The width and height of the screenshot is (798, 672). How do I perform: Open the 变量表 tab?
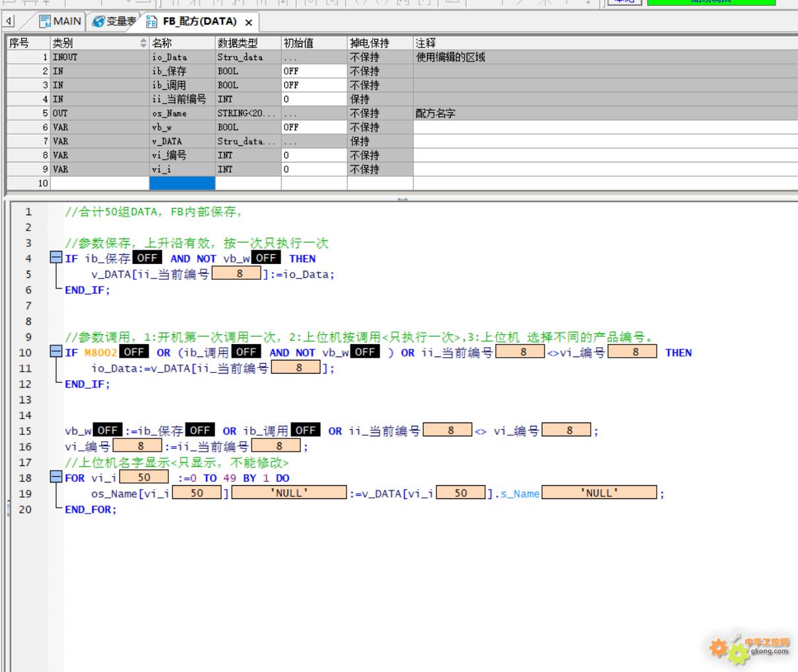click(x=114, y=21)
